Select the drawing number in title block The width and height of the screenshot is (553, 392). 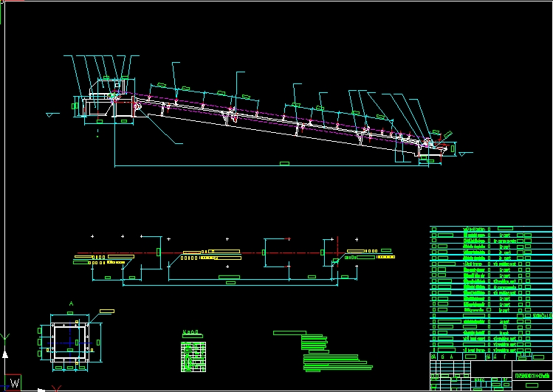coord(532,376)
